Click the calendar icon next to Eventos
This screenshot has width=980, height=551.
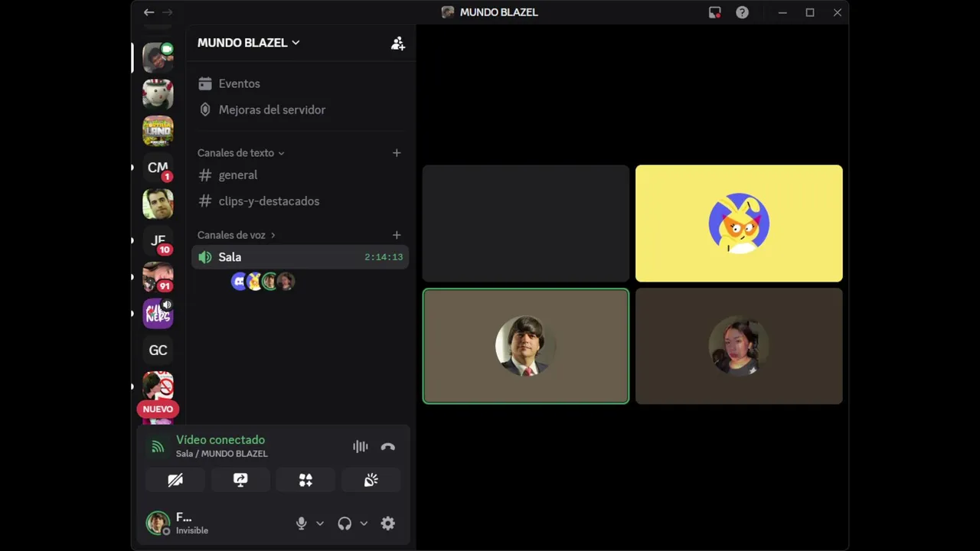(x=204, y=83)
